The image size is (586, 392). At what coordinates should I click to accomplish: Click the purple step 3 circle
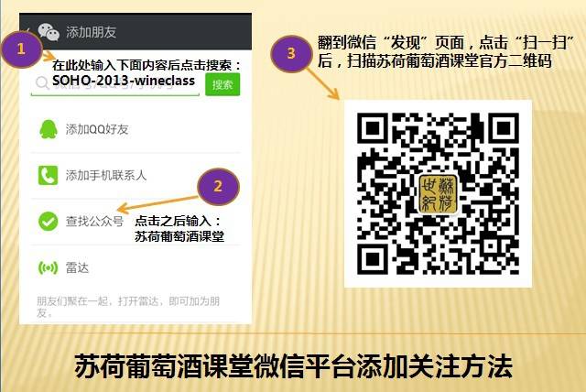[291, 53]
